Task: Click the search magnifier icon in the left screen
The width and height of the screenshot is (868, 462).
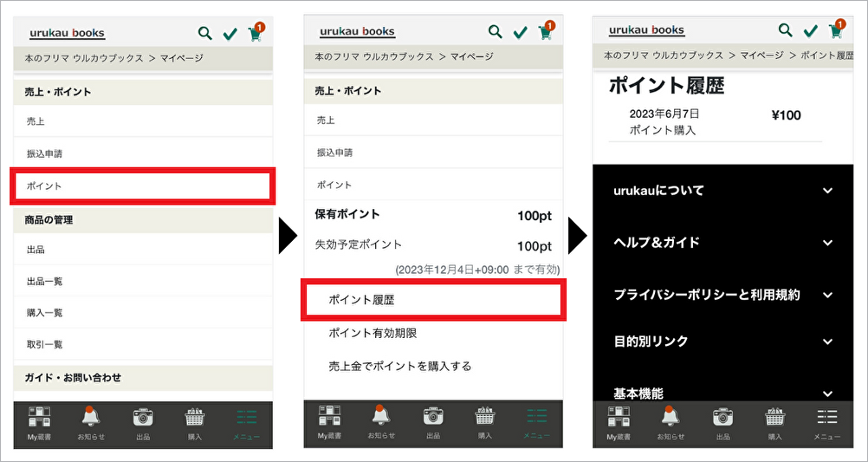Action: click(204, 33)
